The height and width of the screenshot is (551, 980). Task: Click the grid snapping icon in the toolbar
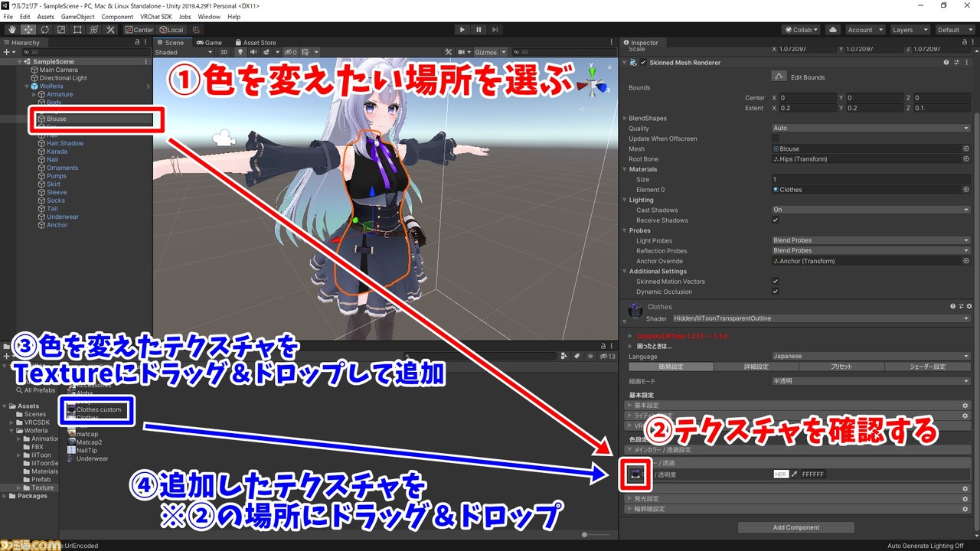pos(198,30)
